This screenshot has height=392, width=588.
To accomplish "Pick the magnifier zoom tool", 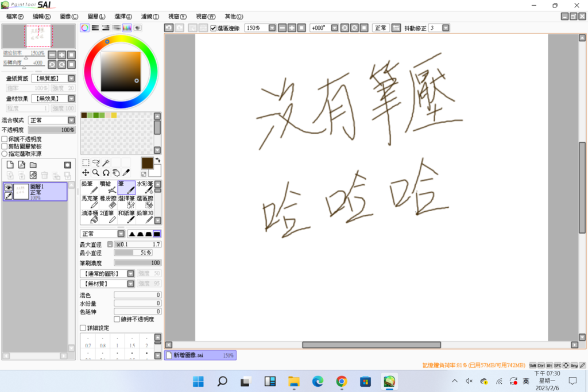I will click(96, 173).
